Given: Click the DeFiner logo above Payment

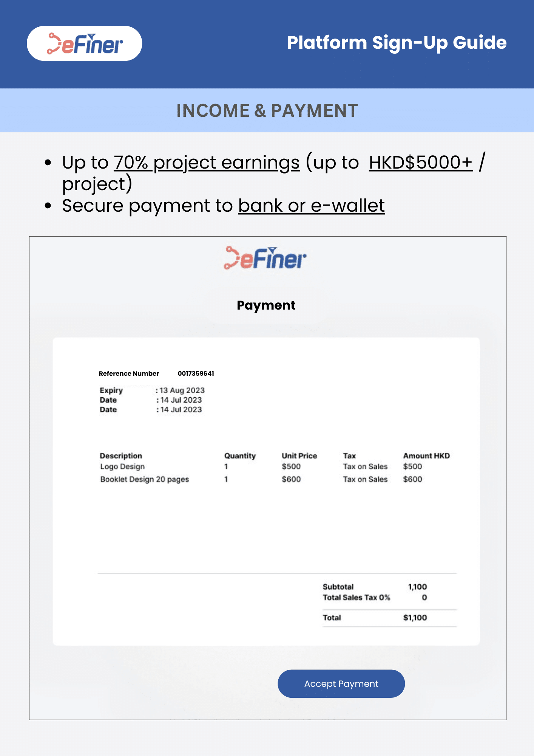Looking at the screenshot, I should coord(265,258).
